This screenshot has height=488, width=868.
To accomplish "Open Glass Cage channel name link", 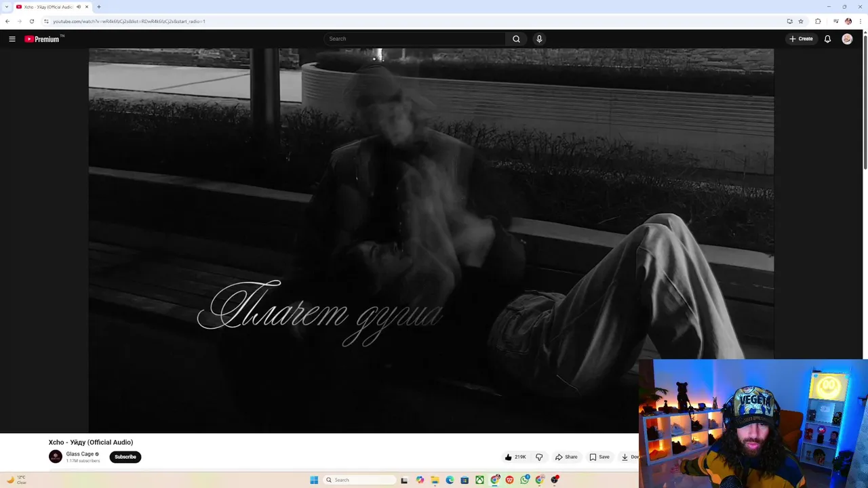I will (x=79, y=454).
